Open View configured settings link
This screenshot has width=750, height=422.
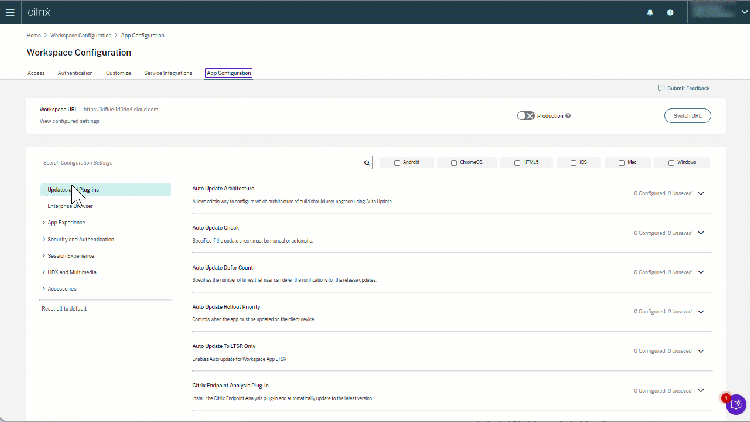[69, 122]
